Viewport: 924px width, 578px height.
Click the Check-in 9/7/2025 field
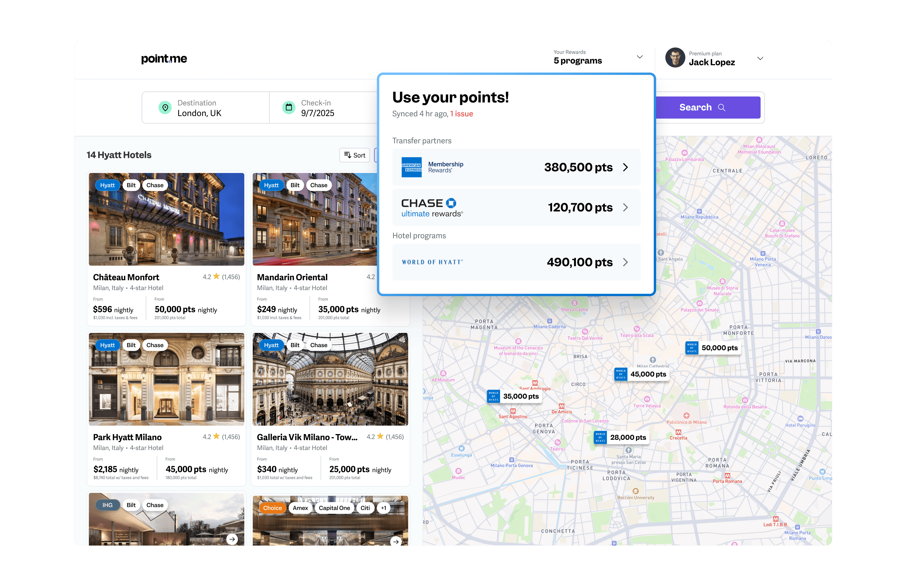(323, 108)
